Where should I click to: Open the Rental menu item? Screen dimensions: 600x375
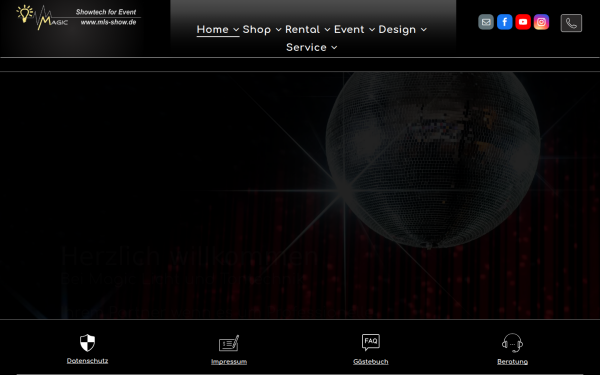[x=302, y=29]
